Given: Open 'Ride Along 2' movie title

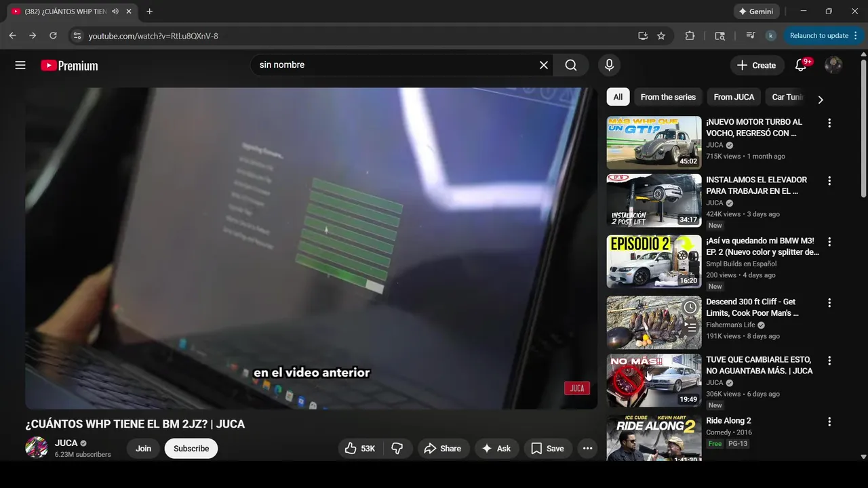Looking at the screenshot, I should pyautogui.click(x=728, y=421).
